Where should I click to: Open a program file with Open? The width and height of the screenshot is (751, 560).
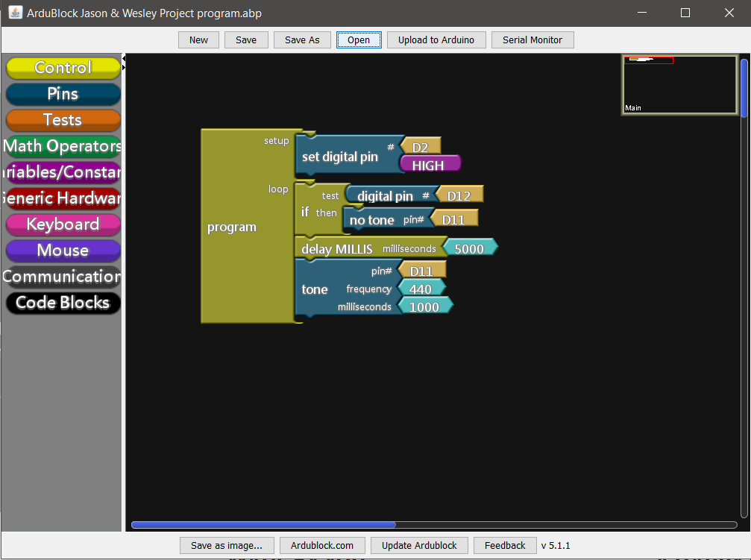tap(359, 40)
